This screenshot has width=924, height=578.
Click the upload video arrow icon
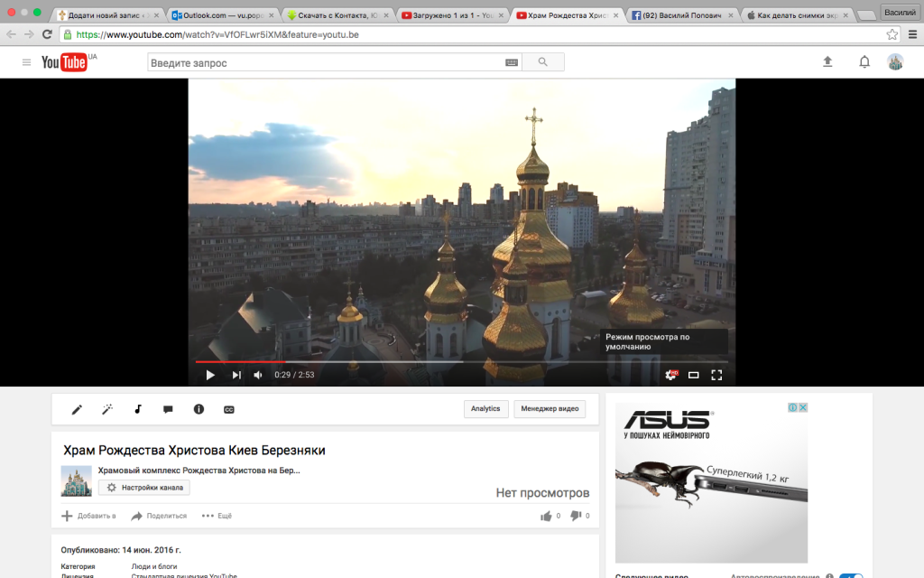[x=827, y=61]
